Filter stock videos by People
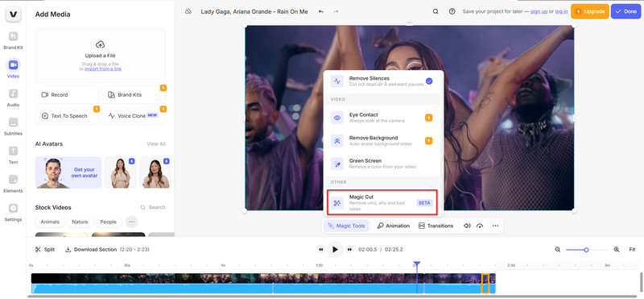This screenshot has width=644, height=299. [x=109, y=222]
